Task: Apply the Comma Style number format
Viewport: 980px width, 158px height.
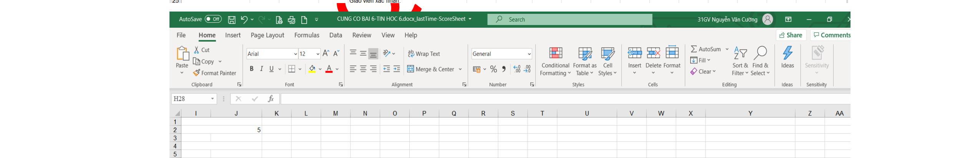Action: (x=504, y=69)
